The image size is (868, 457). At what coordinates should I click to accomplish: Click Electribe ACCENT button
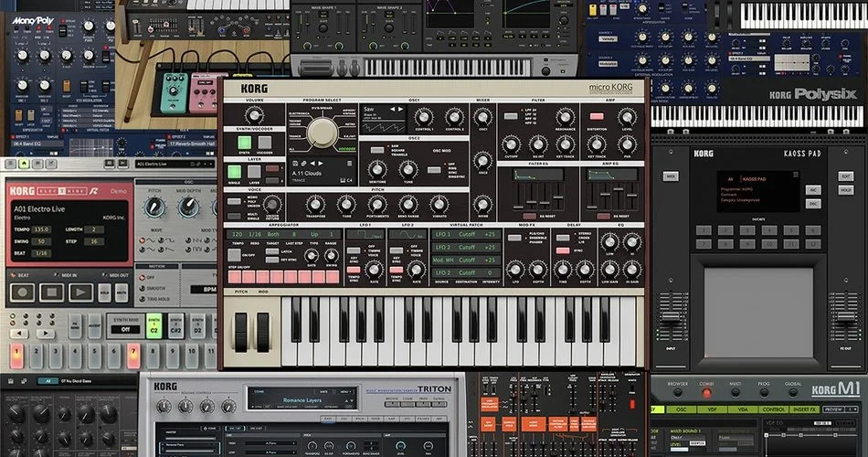click(x=94, y=325)
